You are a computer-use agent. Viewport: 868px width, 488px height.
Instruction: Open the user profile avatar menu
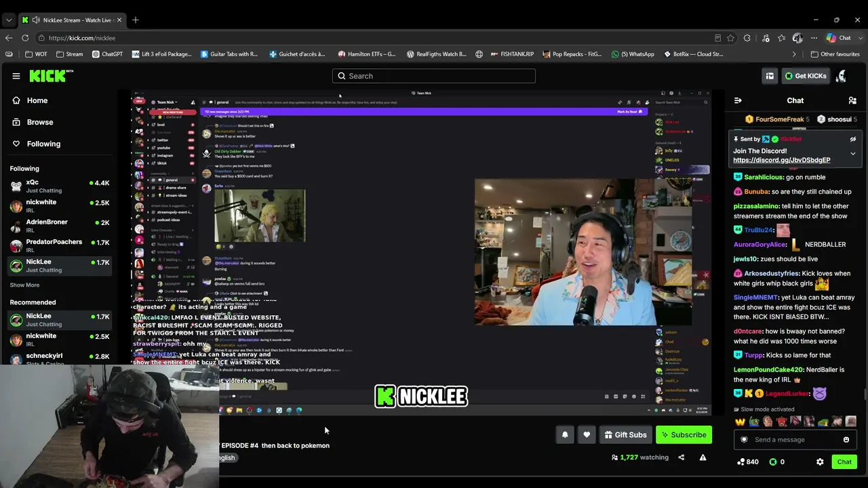click(x=841, y=76)
